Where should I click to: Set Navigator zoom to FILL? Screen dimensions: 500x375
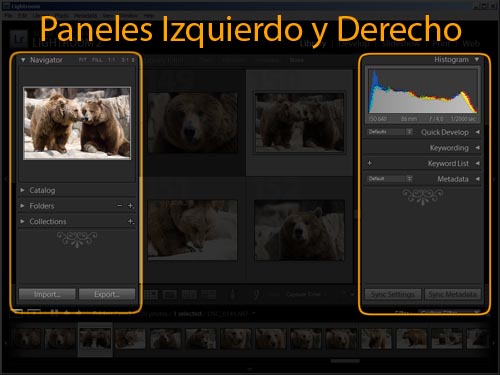click(x=97, y=60)
